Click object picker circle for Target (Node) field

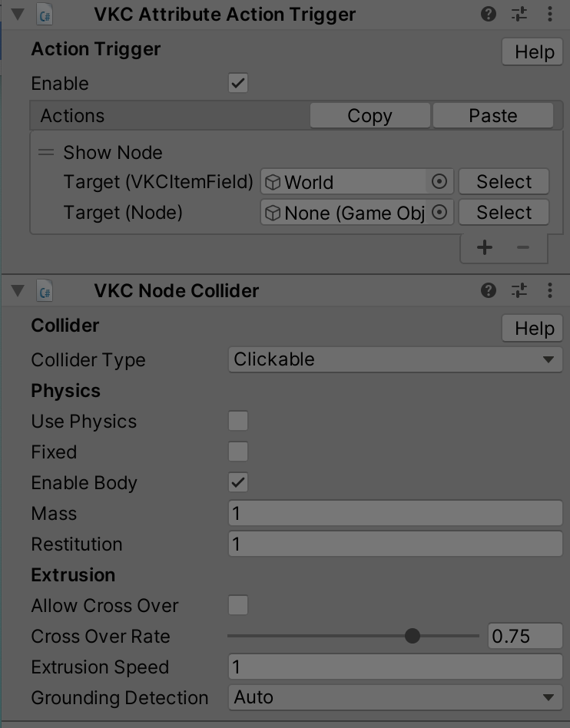(439, 213)
